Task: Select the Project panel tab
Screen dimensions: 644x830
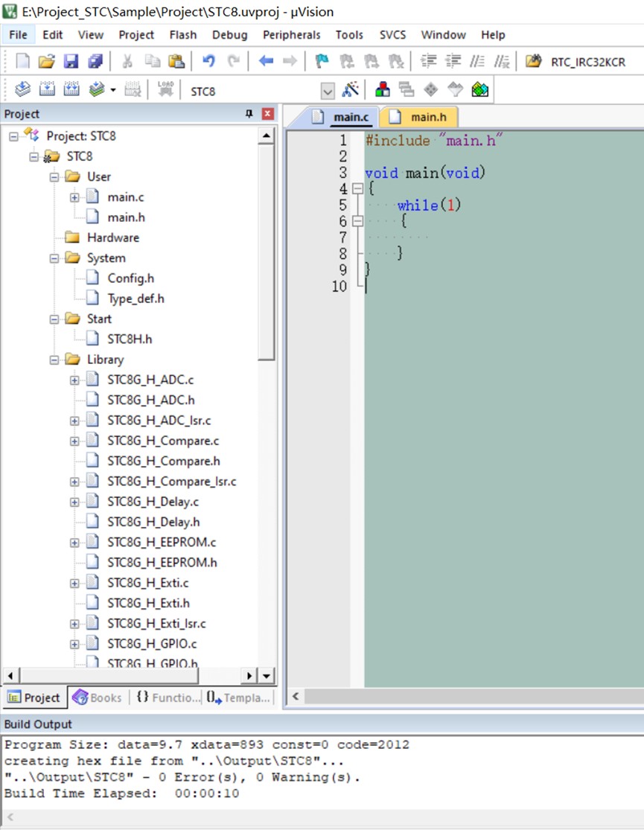Action: [34, 697]
